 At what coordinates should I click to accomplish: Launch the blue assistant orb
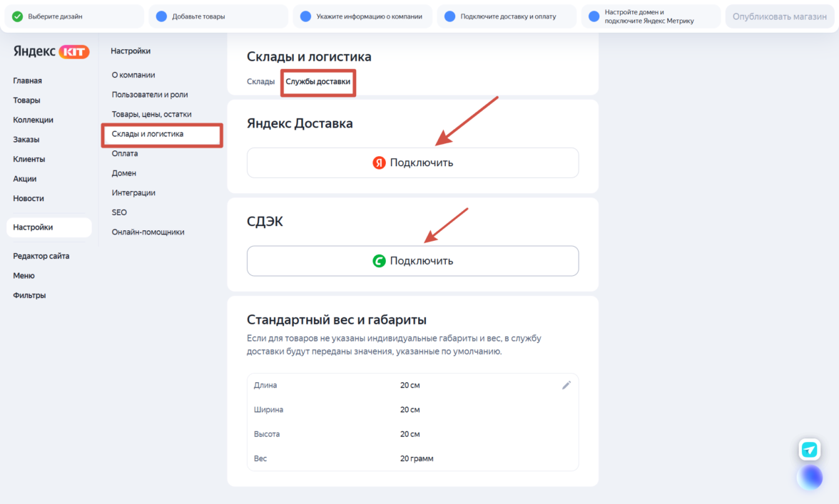(810, 477)
